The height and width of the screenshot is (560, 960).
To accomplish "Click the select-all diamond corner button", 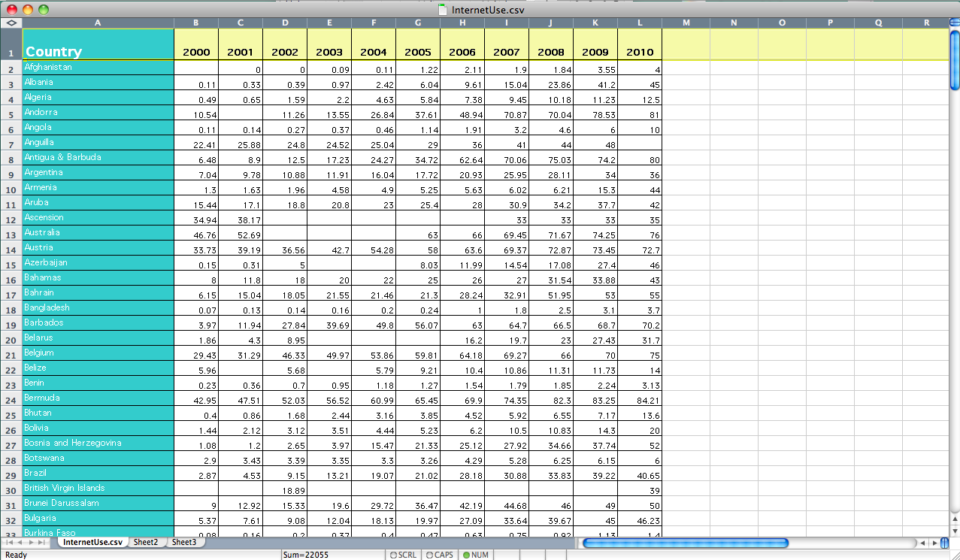I will pos(11,23).
